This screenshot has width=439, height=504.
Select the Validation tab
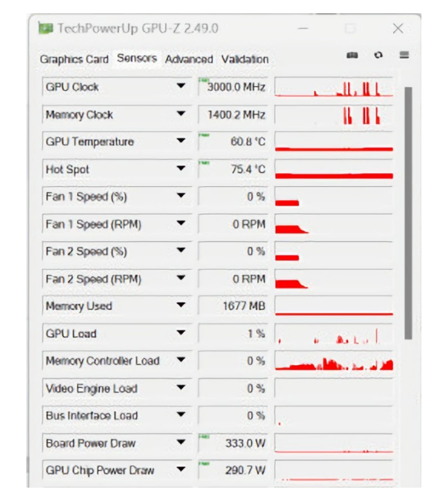tap(245, 60)
